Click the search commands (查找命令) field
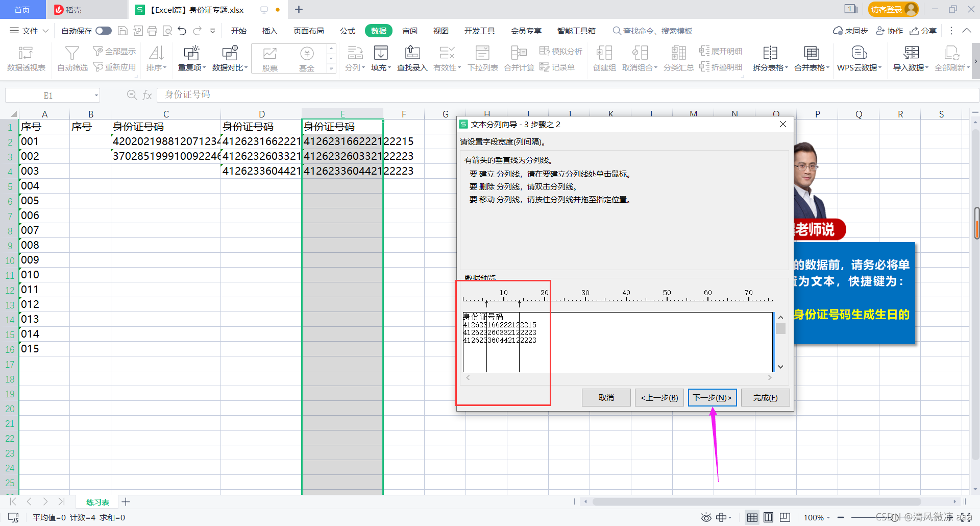The image size is (980, 526). coord(653,31)
